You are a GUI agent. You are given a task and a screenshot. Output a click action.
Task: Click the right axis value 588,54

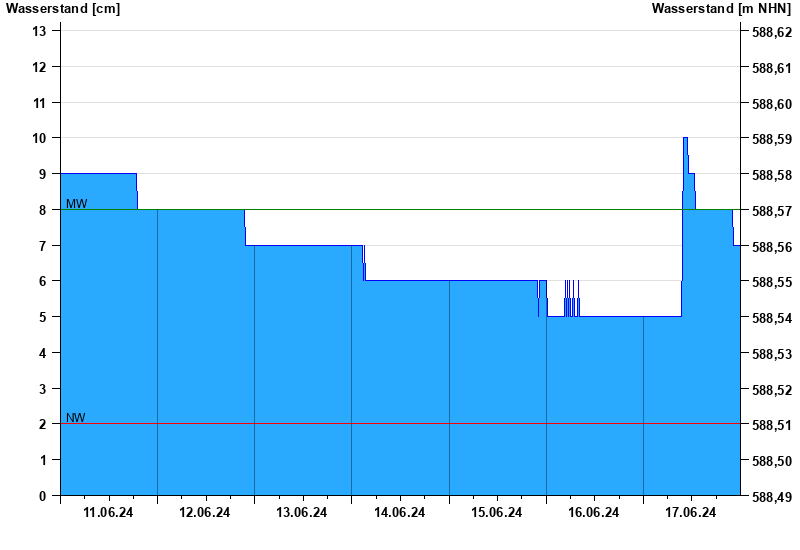click(772, 318)
